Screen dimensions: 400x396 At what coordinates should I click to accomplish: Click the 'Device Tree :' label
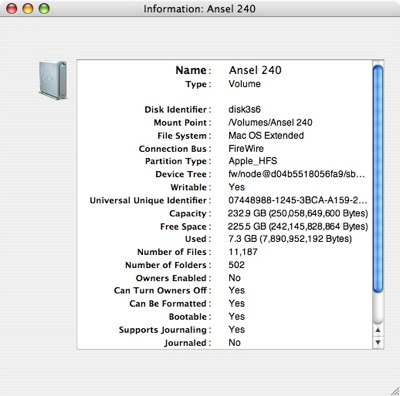tap(183, 174)
